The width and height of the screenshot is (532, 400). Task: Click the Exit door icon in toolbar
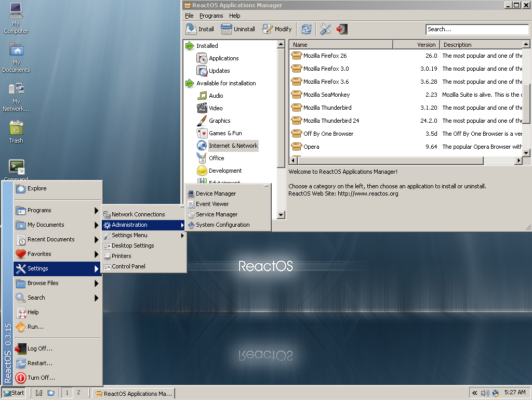341,29
